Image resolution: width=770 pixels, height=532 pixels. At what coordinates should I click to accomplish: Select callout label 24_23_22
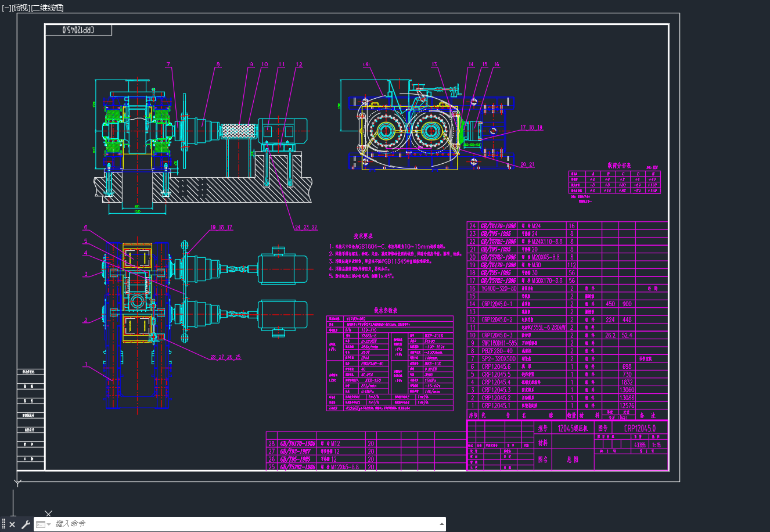click(x=306, y=228)
